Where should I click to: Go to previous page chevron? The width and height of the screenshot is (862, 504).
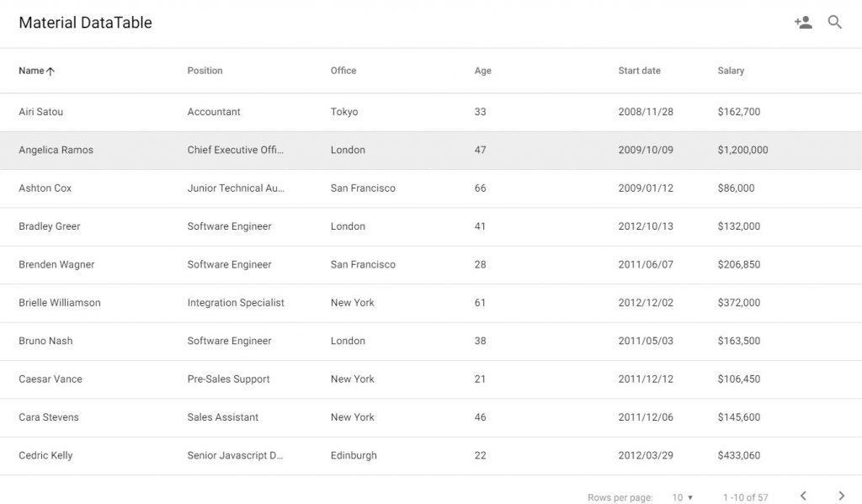tap(803, 496)
